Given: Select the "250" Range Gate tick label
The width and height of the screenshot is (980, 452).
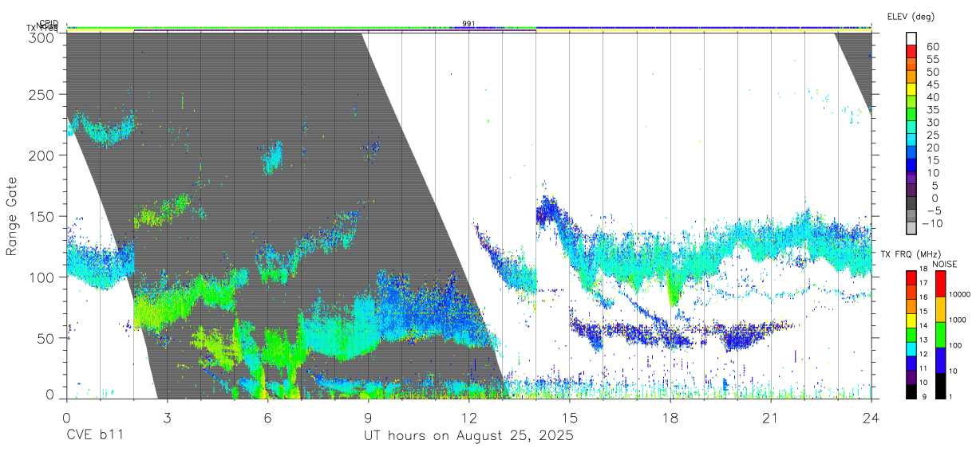Looking at the screenshot, I should (x=41, y=94).
